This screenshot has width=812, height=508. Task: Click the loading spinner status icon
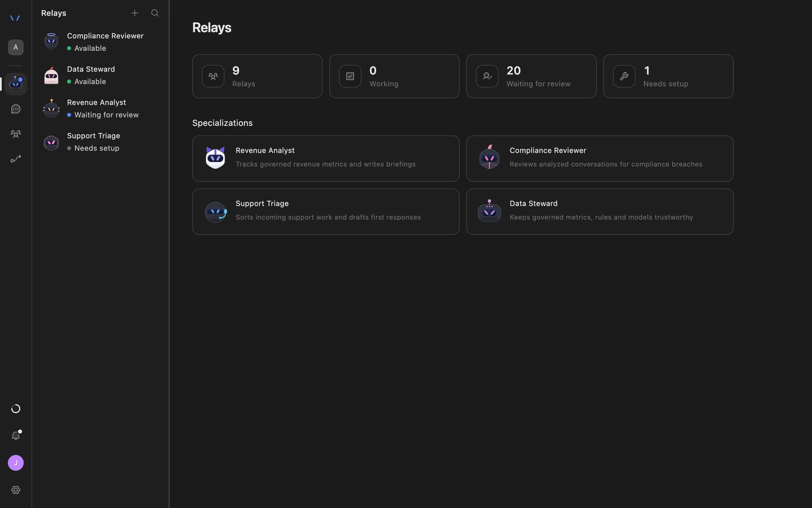tap(16, 409)
